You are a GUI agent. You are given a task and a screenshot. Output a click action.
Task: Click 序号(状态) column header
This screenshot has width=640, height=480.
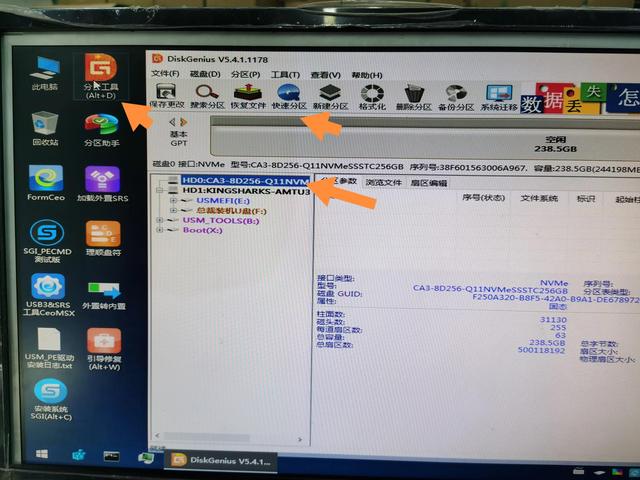click(x=484, y=198)
